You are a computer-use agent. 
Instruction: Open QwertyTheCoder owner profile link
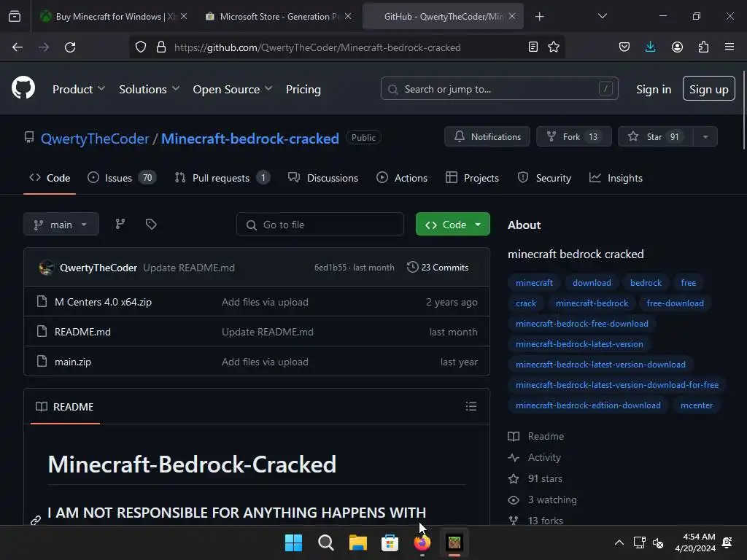tap(95, 139)
